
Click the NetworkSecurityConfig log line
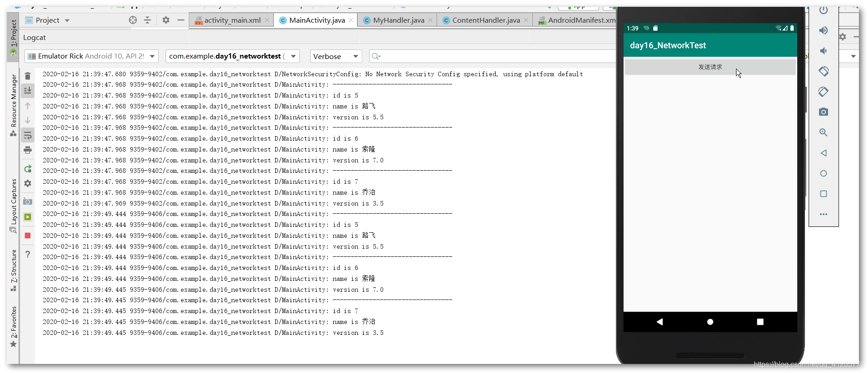[313, 74]
